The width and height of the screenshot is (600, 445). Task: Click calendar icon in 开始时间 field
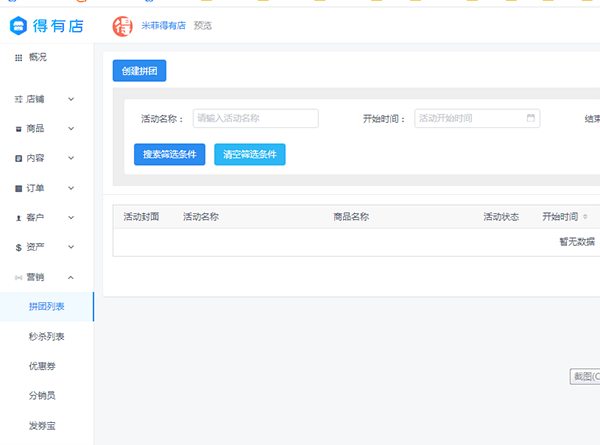click(x=530, y=118)
